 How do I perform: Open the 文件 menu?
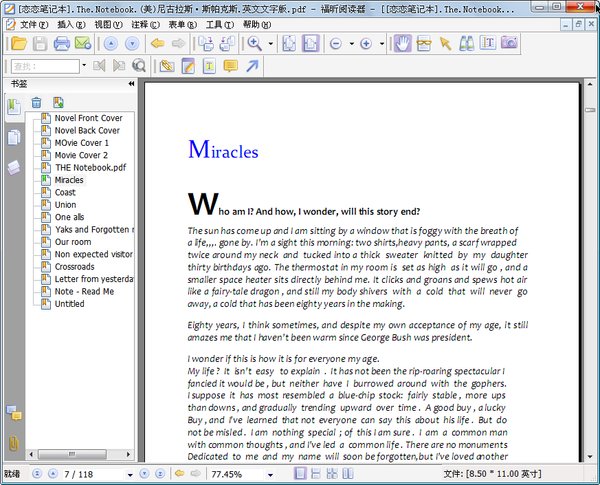[34, 25]
